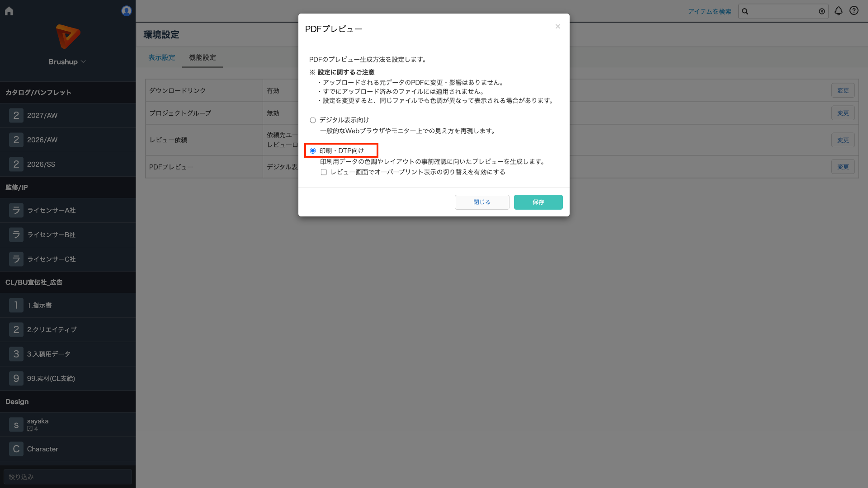
Task: Click アイテムを検索 link
Action: tap(710, 11)
